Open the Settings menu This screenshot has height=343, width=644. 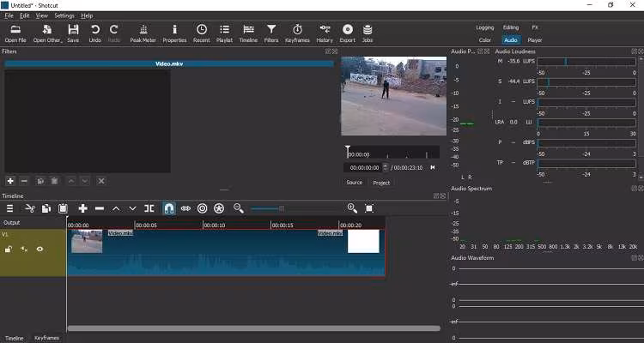coord(64,15)
